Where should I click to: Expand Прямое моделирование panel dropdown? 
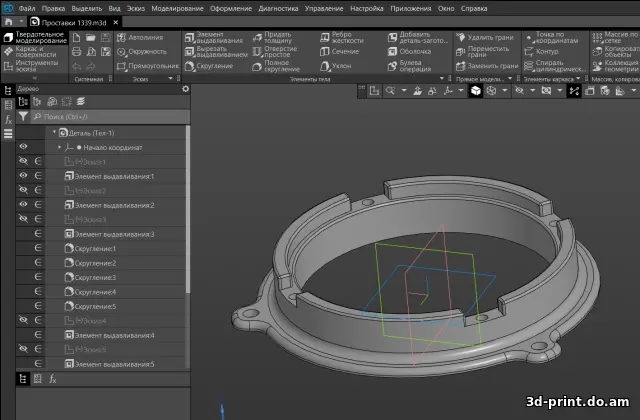(510, 78)
